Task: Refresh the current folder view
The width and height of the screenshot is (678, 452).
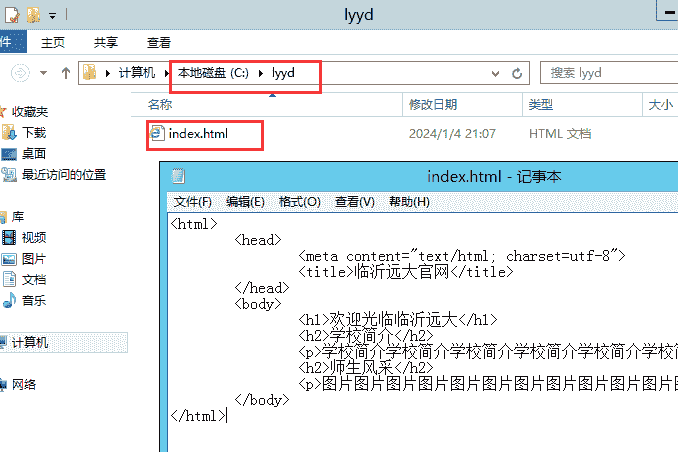Action: (x=517, y=73)
